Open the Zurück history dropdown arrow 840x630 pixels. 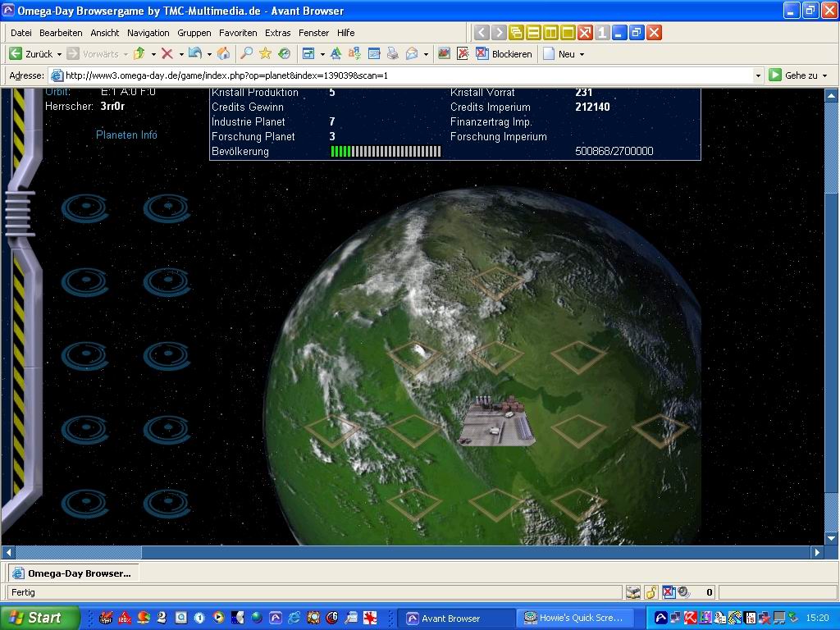click(59, 54)
